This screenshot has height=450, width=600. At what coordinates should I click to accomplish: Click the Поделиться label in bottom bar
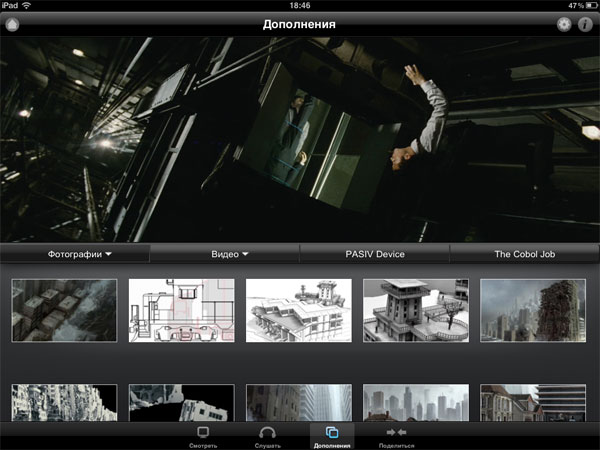[396, 446]
